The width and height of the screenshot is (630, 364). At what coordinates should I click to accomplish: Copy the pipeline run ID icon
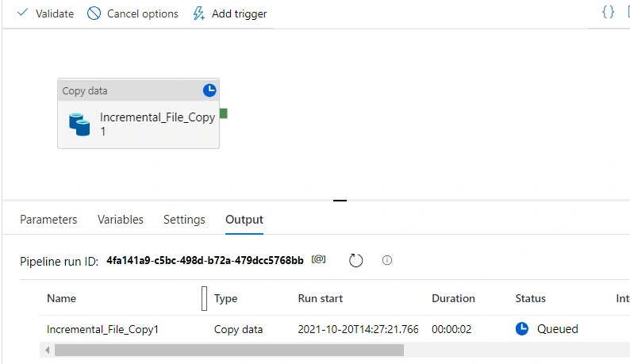(x=319, y=259)
